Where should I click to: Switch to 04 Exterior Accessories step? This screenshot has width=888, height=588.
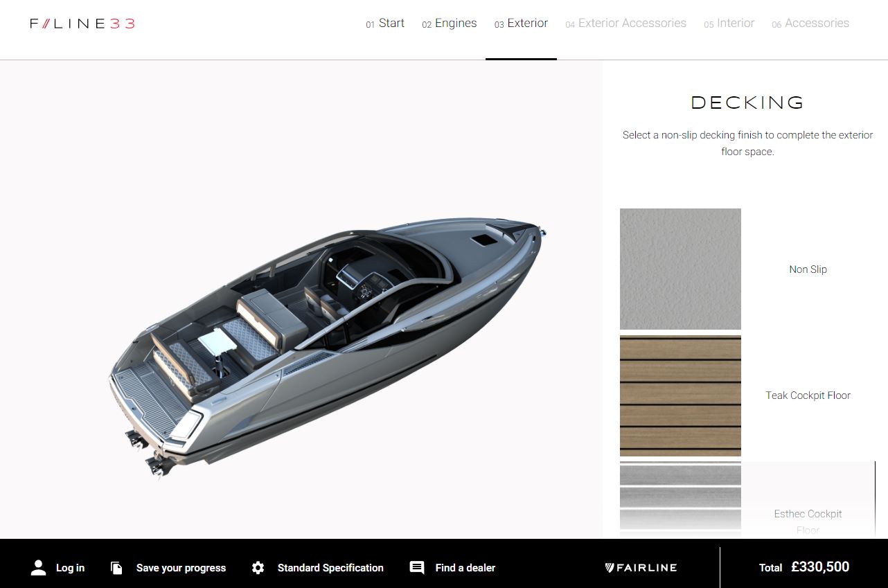tap(625, 24)
